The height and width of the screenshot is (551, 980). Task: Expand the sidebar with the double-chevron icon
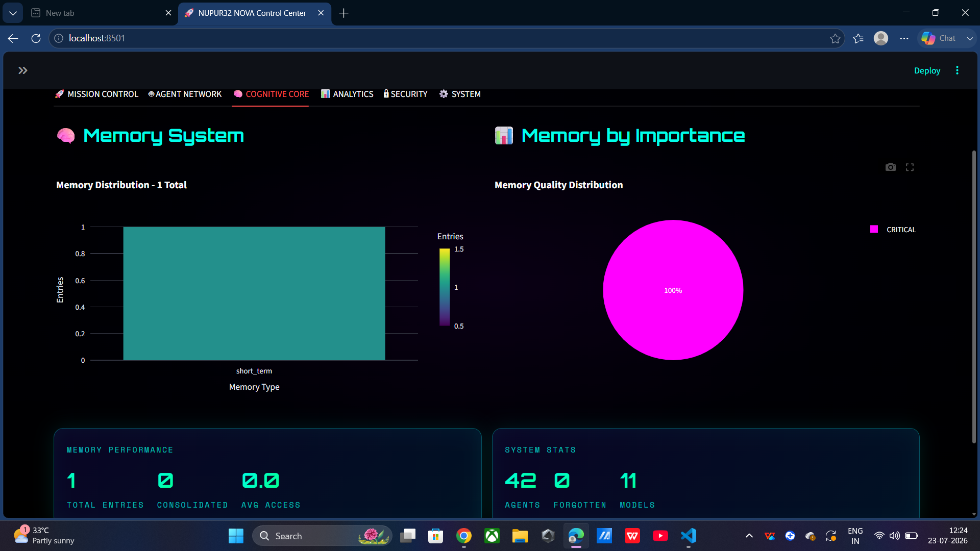click(x=22, y=70)
